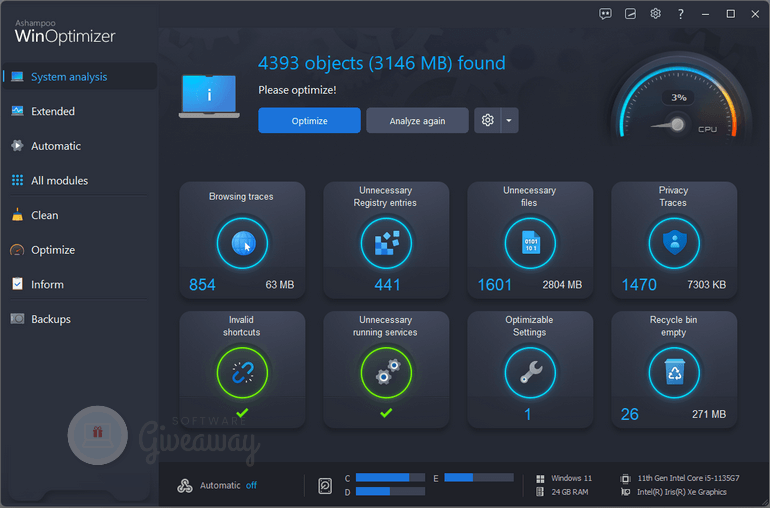Click drive D usage bar
The height and width of the screenshot is (508, 770).
(390, 491)
